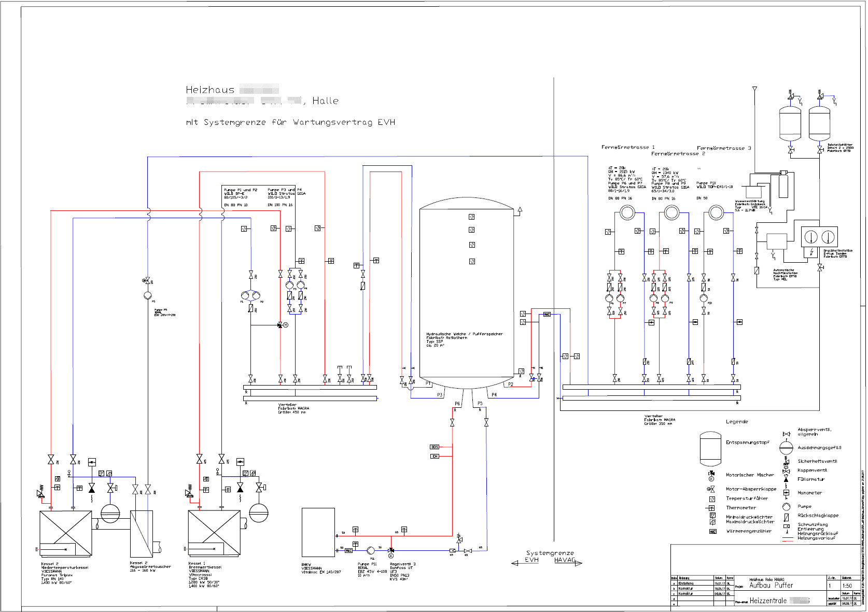Click the 1:50 scale cell
The height and width of the screenshot is (612, 868).
[847, 586]
